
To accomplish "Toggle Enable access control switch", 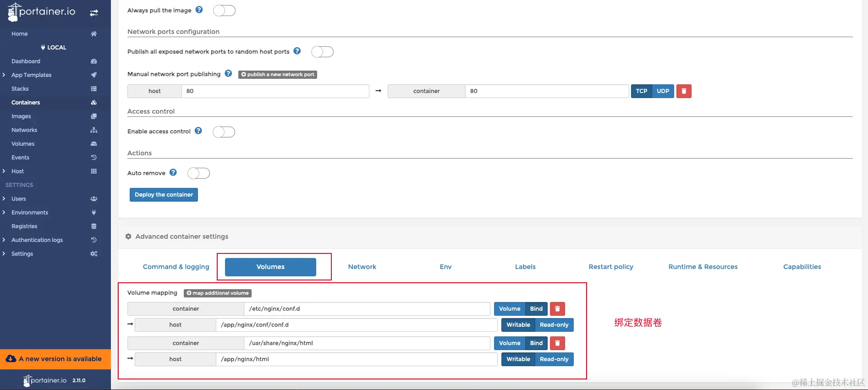I will pos(224,132).
